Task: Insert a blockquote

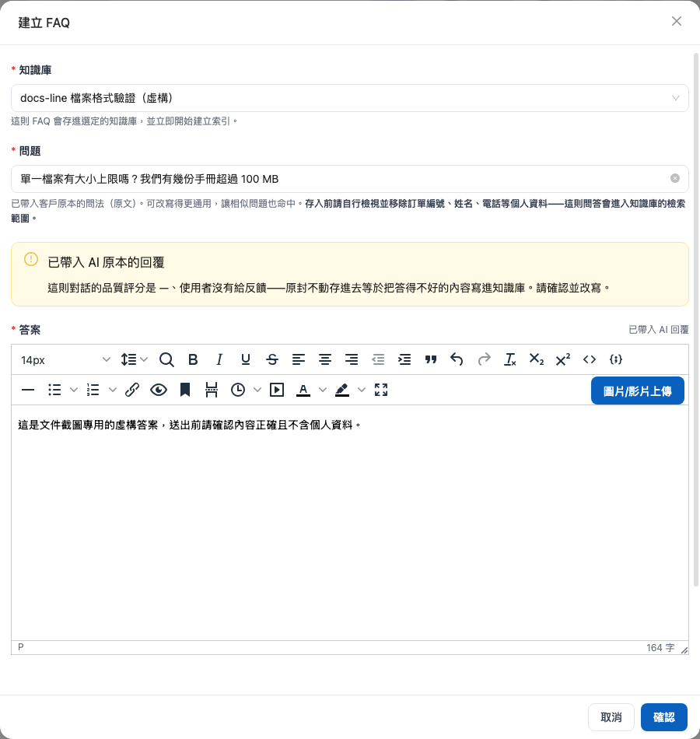Action: click(431, 359)
